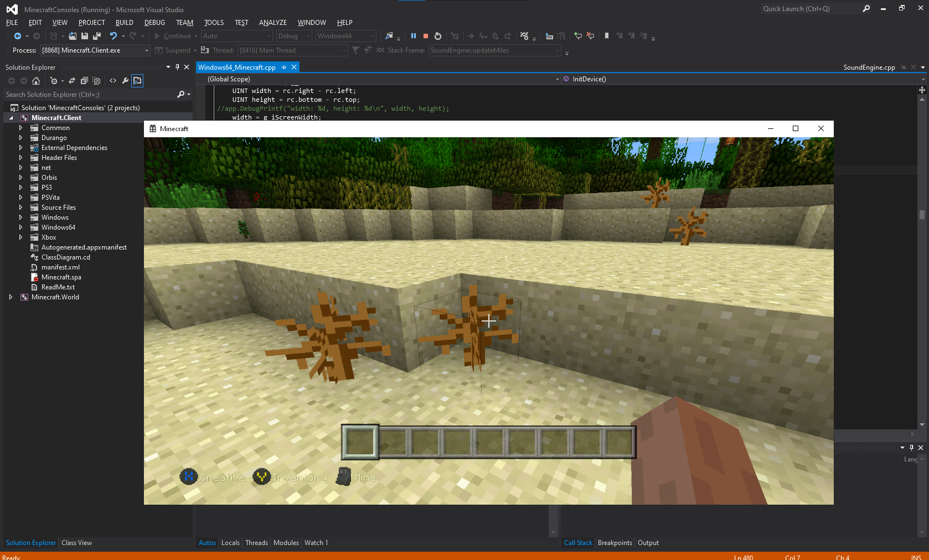929x560 pixels.
Task: Select manifest.xml in Solution Explorer
Action: click(x=60, y=267)
